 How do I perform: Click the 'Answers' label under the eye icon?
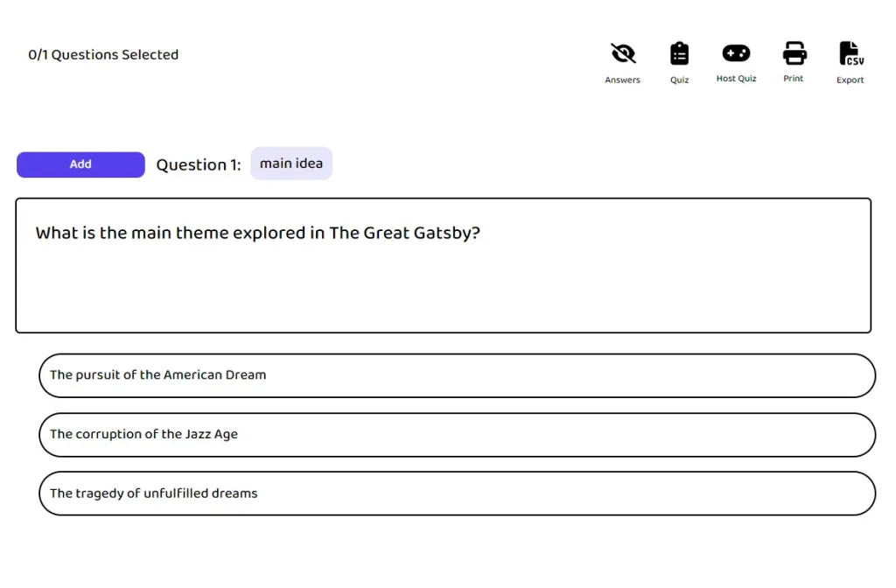point(622,80)
